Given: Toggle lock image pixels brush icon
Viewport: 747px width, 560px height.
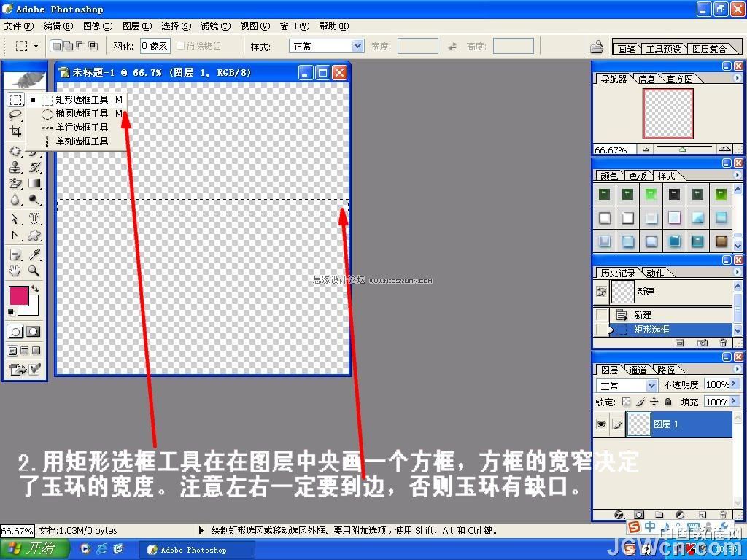Looking at the screenshot, I should pyautogui.click(x=640, y=402).
